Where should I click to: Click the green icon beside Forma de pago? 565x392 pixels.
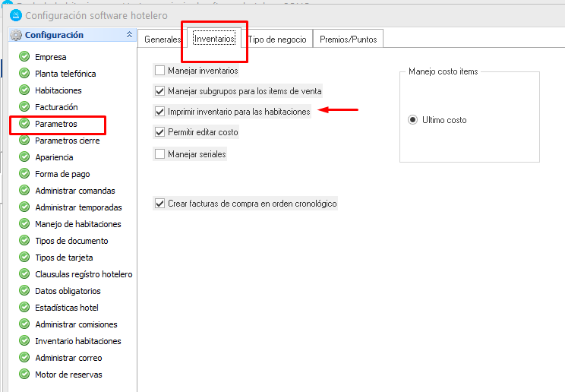coord(24,174)
